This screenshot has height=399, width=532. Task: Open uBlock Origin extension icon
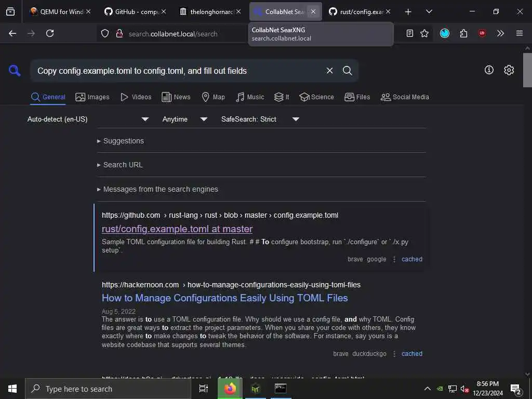[x=482, y=33]
